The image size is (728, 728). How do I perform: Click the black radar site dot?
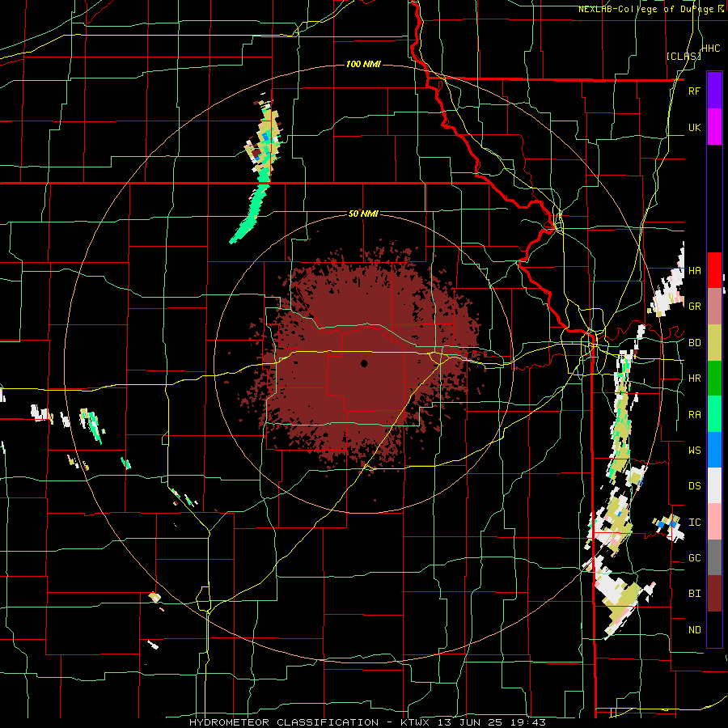pos(364,363)
